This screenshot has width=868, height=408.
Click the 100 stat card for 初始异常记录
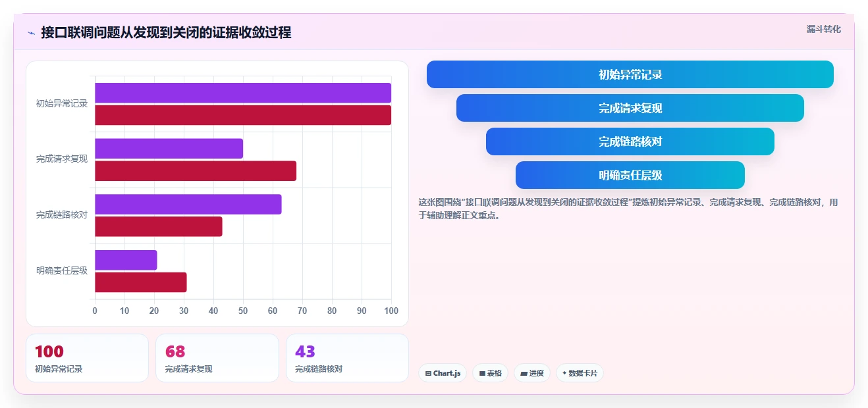click(x=87, y=358)
